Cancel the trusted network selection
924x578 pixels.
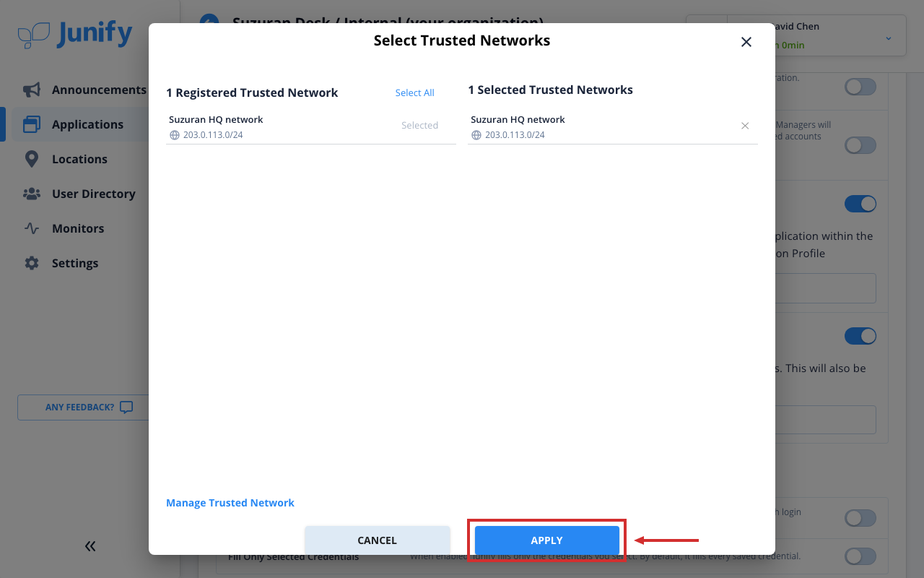click(377, 540)
